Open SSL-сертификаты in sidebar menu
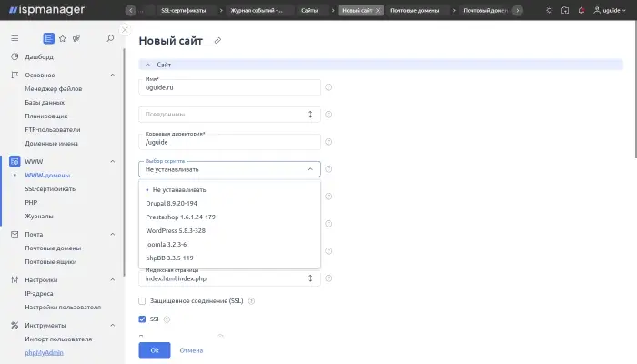This screenshot has width=637, height=364. pyautogui.click(x=50, y=188)
